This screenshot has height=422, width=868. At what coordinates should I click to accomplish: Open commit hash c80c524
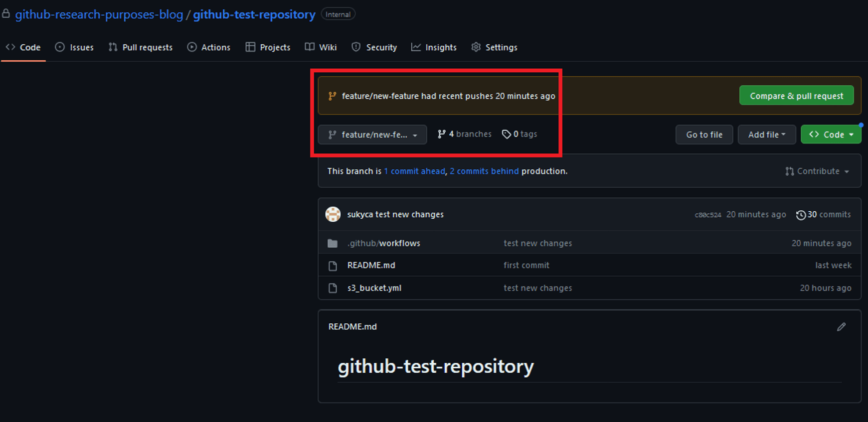coord(708,215)
